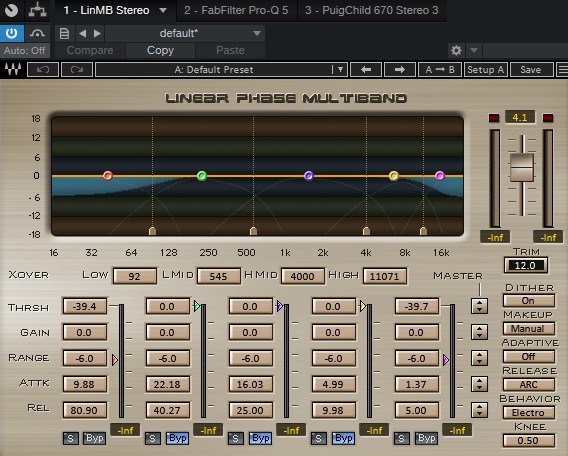Click the master output fader handle
Image resolution: width=568 pixels, height=456 pixels.
(522, 167)
